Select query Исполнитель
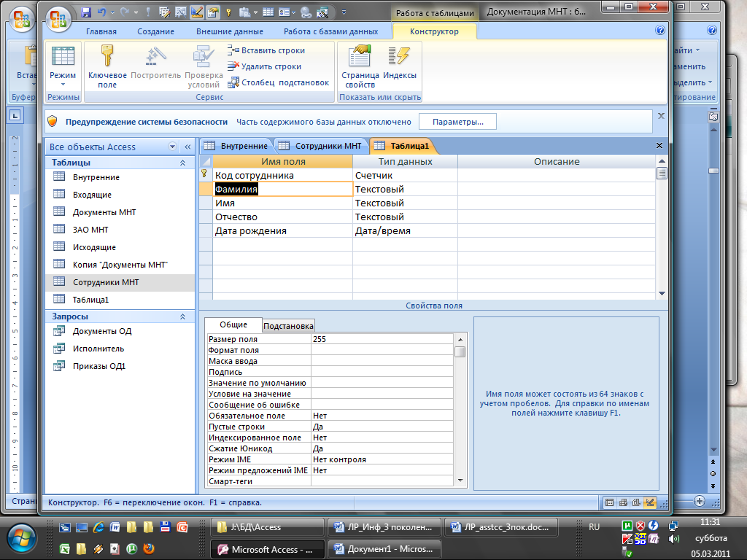This screenshot has width=747, height=560. point(120,349)
